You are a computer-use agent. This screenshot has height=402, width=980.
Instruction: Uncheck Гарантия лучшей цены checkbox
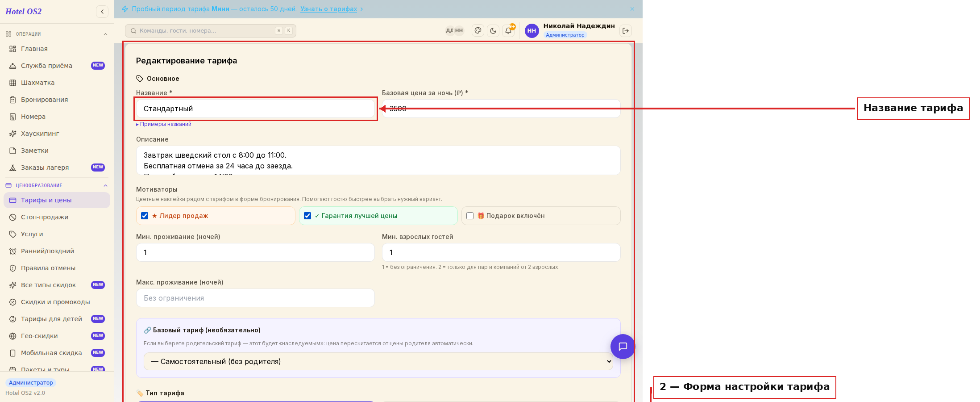coord(307,216)
